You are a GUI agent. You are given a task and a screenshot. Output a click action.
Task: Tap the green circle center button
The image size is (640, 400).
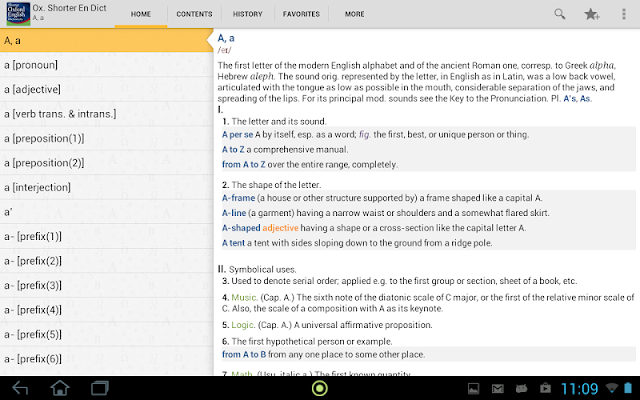click(x=320, y=388)
